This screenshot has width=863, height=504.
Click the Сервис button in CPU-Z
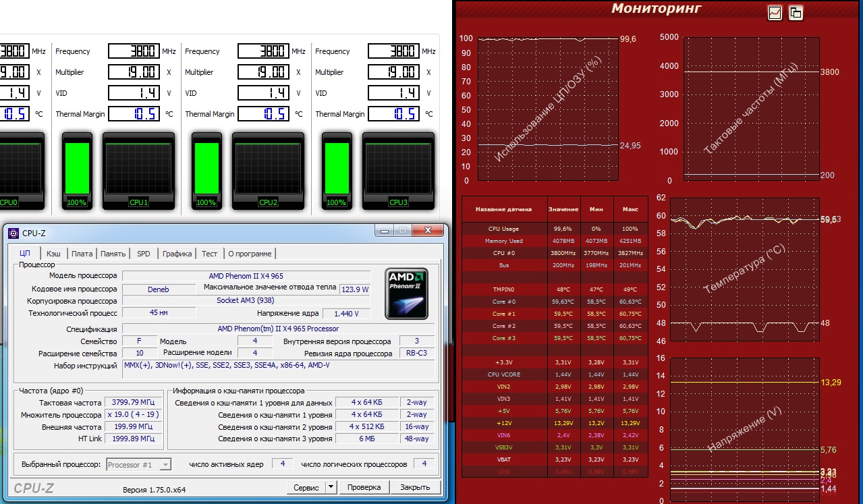pyautogui.click(x=306, y=487)
